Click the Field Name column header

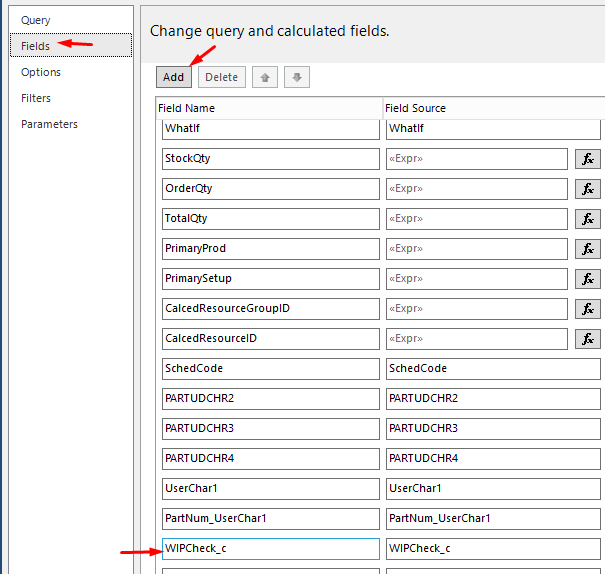tap(269, 108)
